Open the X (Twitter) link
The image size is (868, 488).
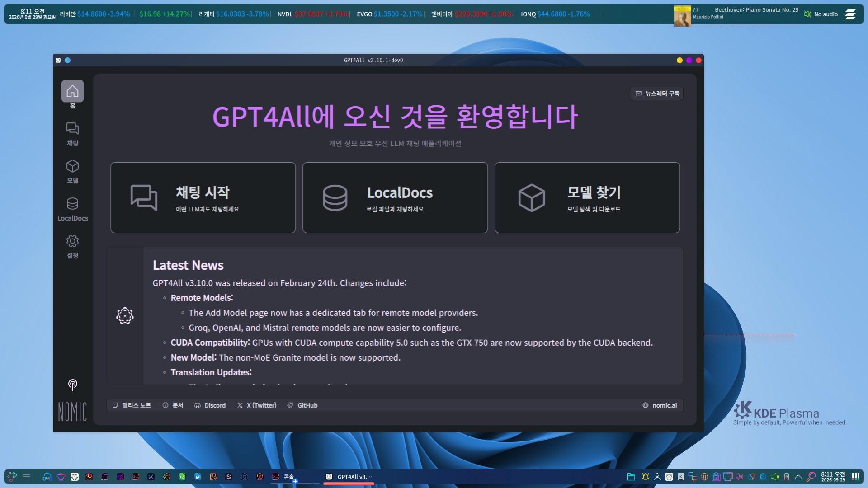tap(257, 405)
